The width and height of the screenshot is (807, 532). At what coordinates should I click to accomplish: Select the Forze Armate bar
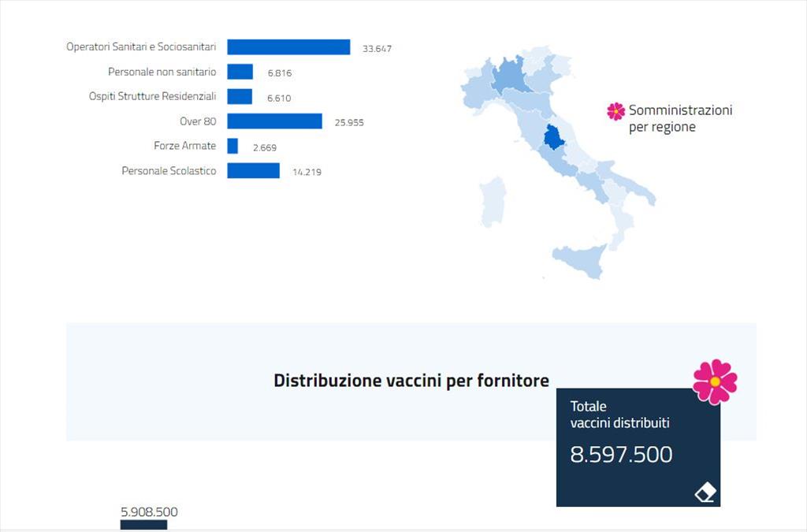click(x=232, y=146)
